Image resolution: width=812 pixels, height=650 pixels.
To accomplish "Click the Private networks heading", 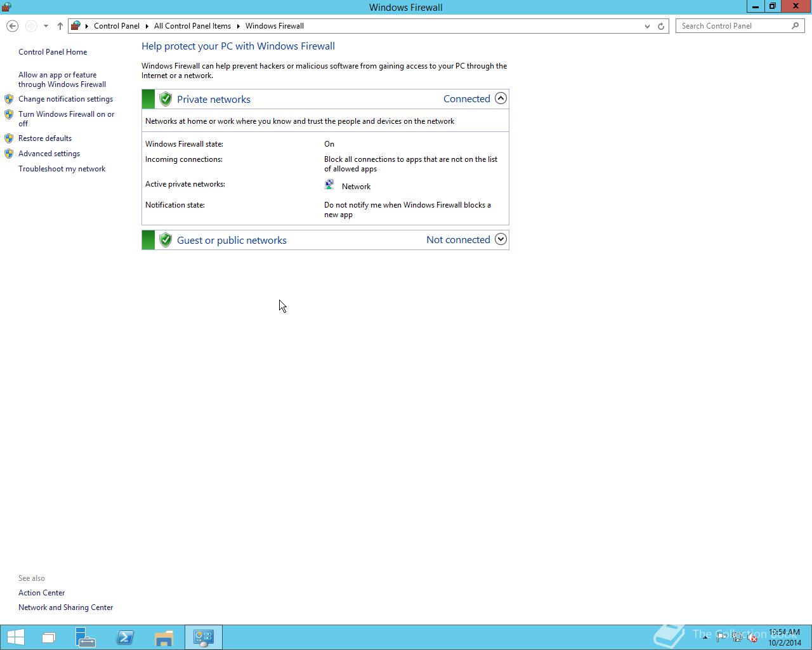I will click(x=214, y=99).
